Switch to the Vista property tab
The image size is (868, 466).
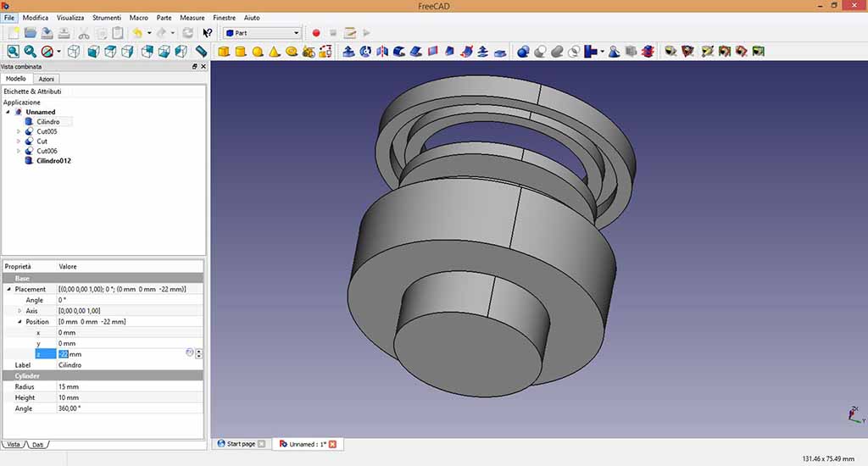14,445
